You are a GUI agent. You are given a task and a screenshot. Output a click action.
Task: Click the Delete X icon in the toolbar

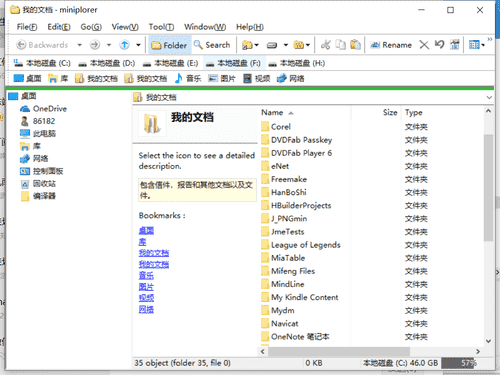coord(424,45)
